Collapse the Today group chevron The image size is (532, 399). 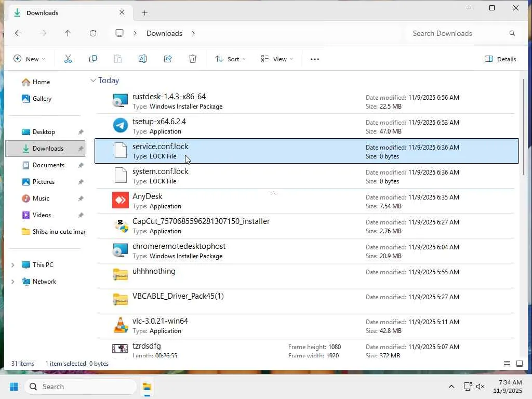pos(93,81)
